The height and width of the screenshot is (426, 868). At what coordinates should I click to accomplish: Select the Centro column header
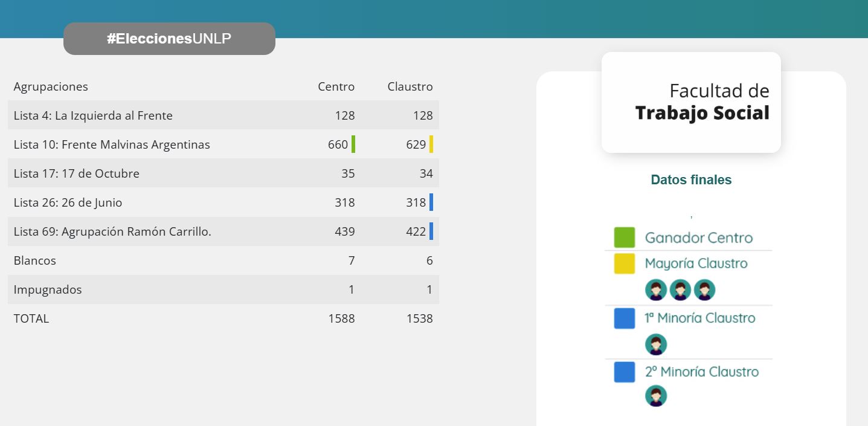coord(336,86)
